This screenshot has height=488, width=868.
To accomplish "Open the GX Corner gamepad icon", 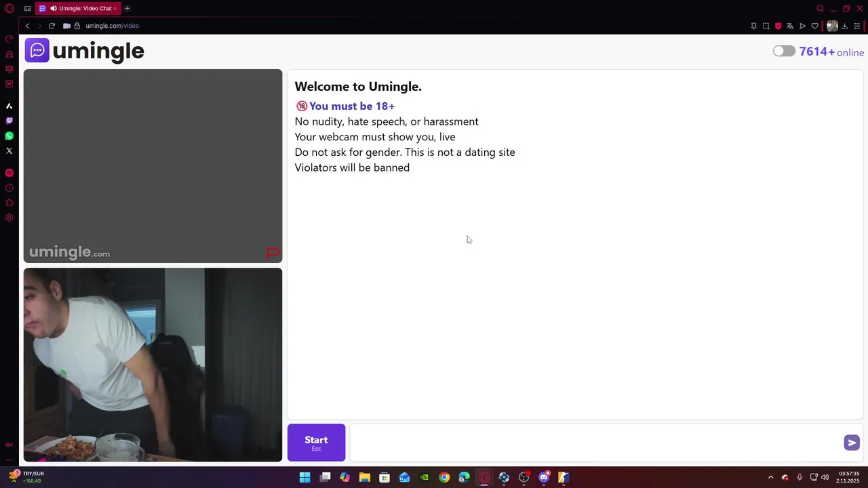I will tap(27, 9).
